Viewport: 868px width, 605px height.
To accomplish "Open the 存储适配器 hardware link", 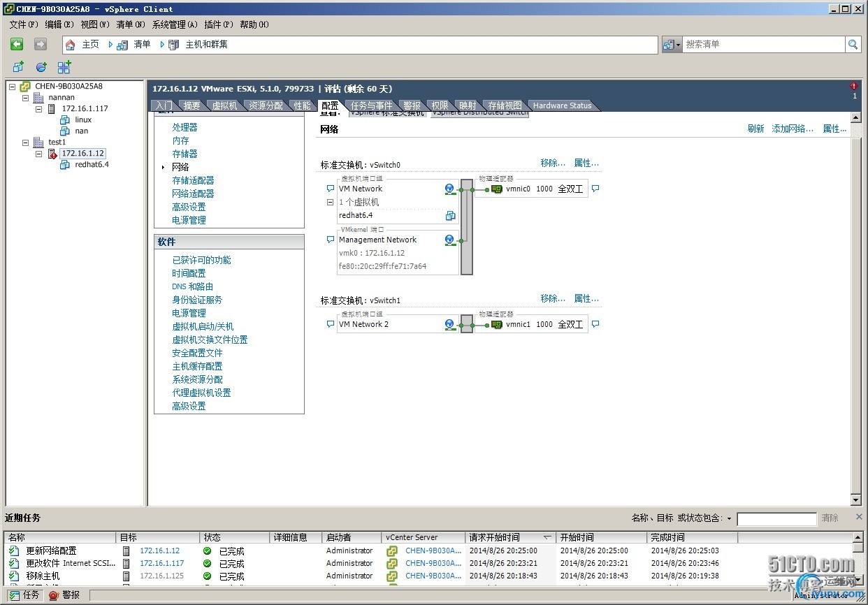I will coord(193,180).
